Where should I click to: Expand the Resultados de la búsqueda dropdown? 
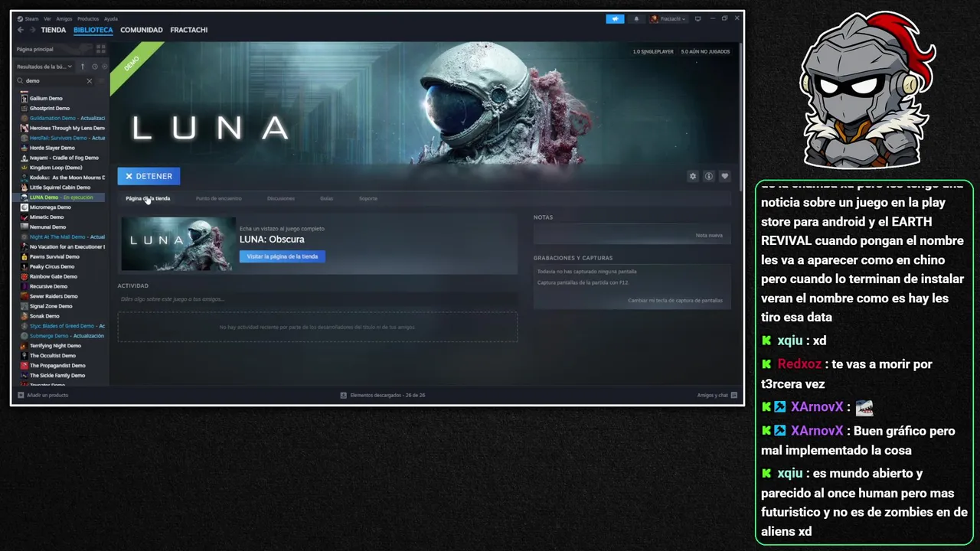click(44, 67)
